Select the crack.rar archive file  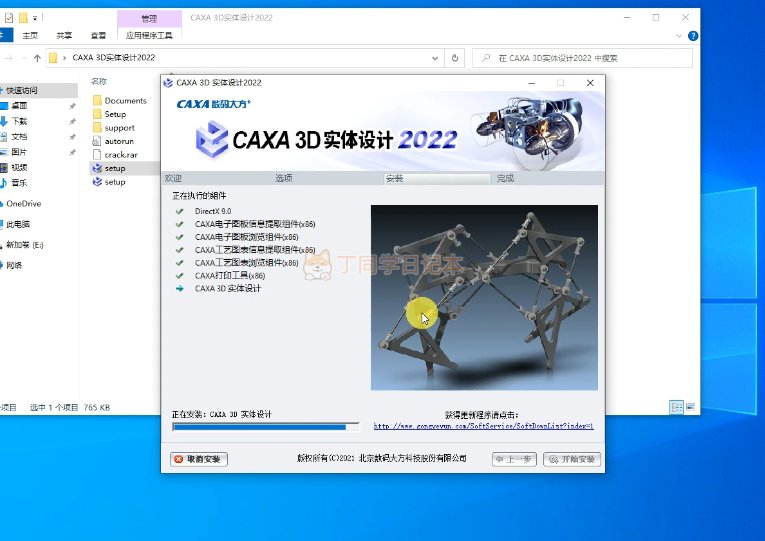pyautogui.click(x=119, y=155)
